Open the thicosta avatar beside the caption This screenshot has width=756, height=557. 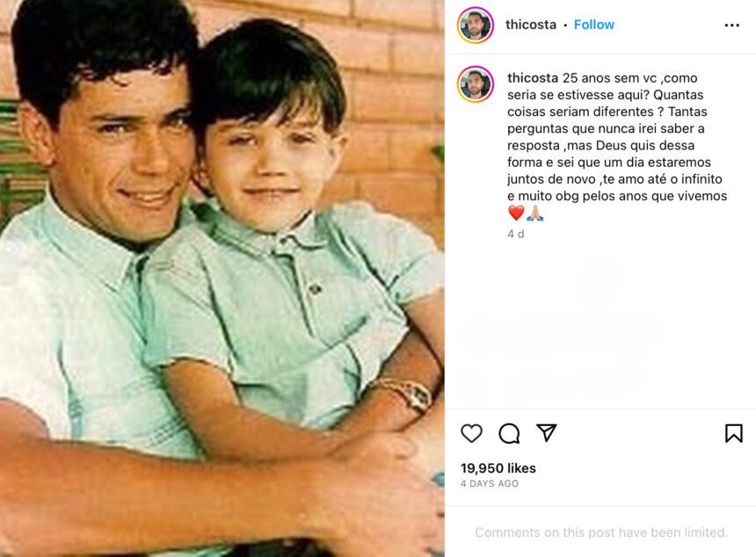[x=476, y=84]
